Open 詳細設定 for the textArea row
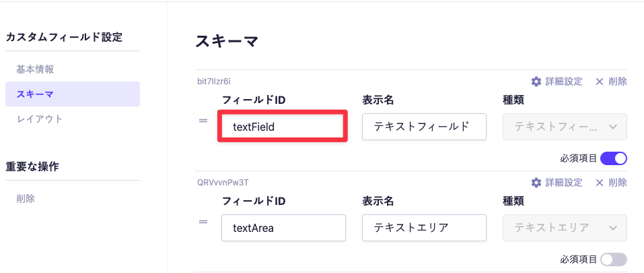644x273 pixels. tap(564, 183)
